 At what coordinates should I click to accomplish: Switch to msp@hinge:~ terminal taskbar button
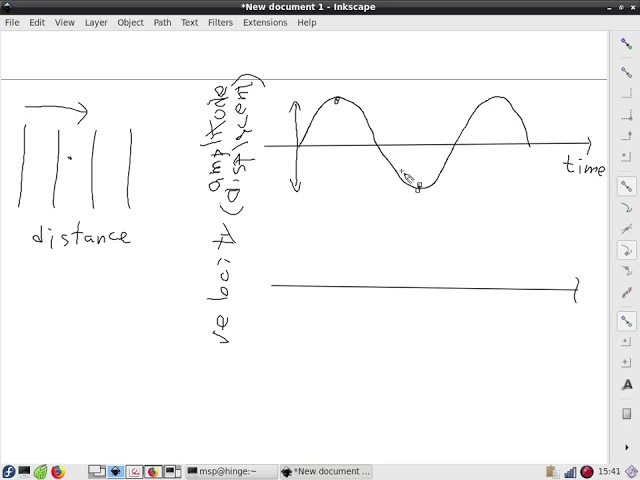point(231,472)
